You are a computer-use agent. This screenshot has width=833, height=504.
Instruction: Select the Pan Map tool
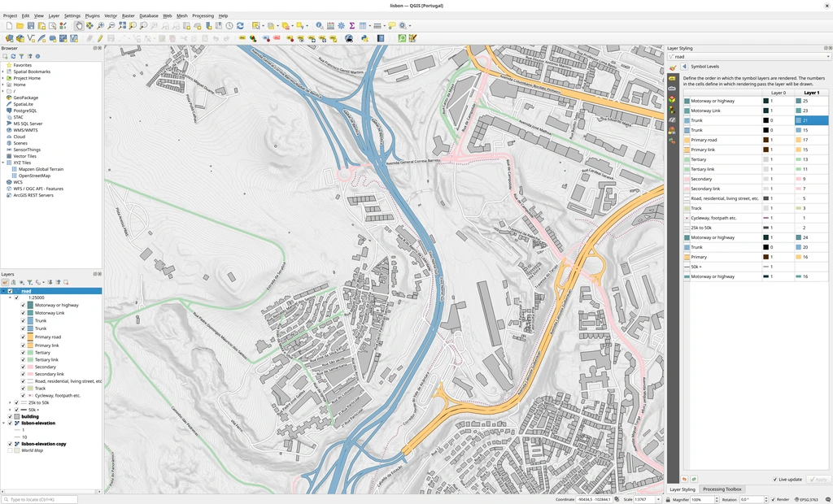click(x=80, y=26)
